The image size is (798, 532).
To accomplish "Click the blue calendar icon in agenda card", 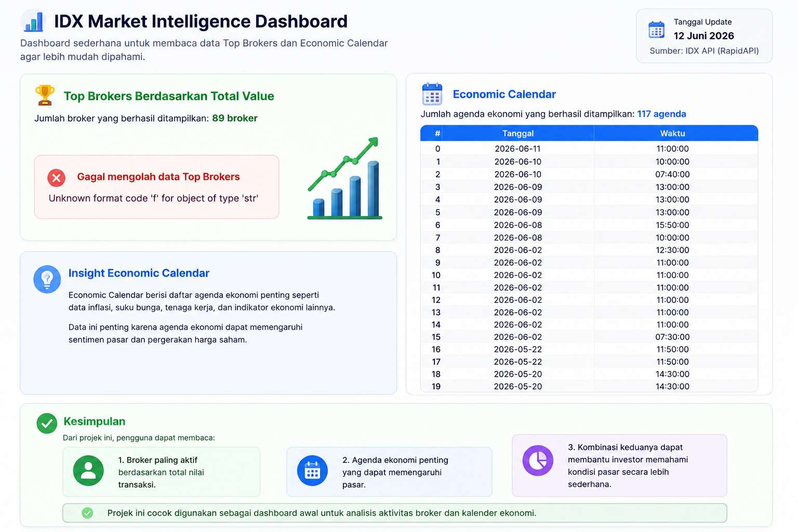I will [x=312, y=471].
